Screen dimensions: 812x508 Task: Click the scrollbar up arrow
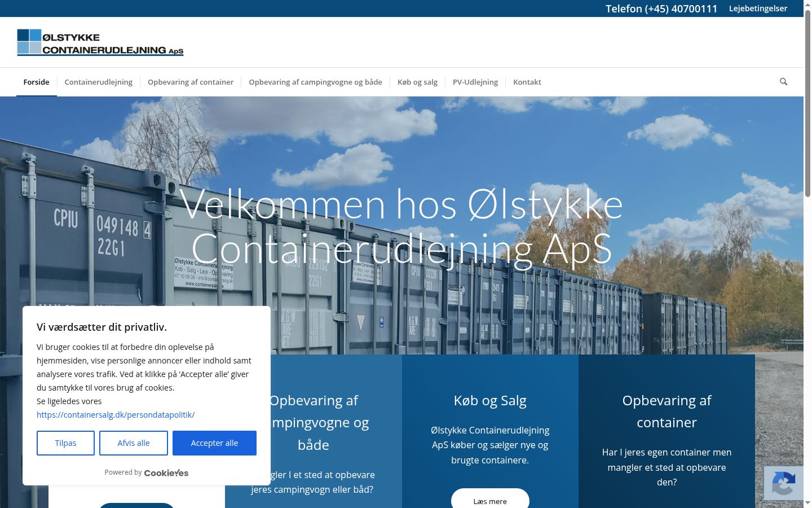(807, 5)
